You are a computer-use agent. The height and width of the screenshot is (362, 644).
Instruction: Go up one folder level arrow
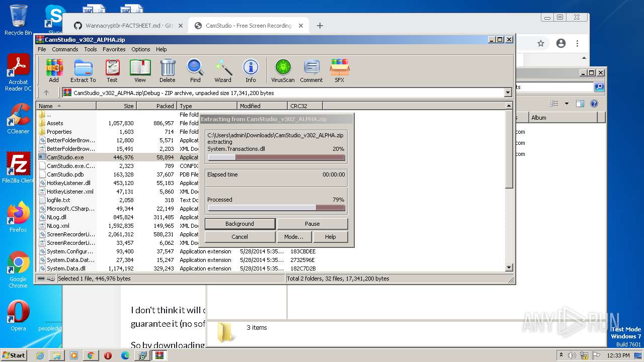tap(46, 93)
